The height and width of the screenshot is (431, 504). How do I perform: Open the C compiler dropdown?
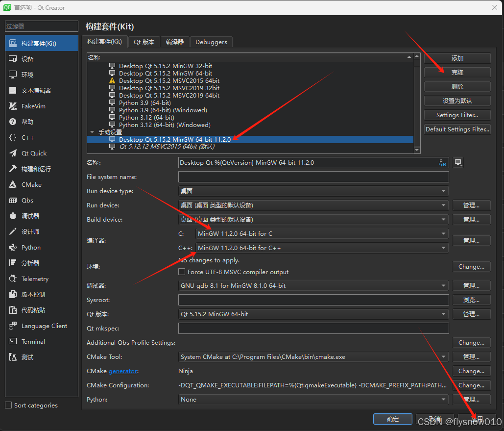pyautogui.click(x=322, y=234)
